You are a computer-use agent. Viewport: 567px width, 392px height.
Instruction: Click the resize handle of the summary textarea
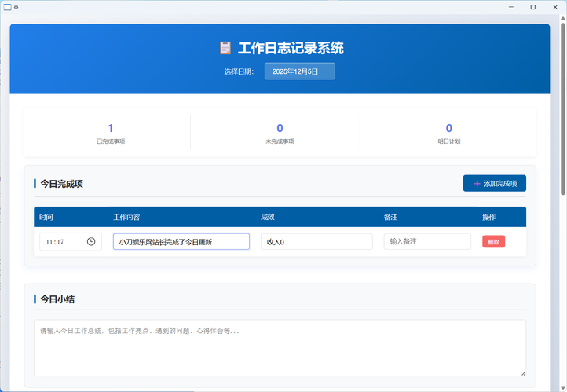522,372
